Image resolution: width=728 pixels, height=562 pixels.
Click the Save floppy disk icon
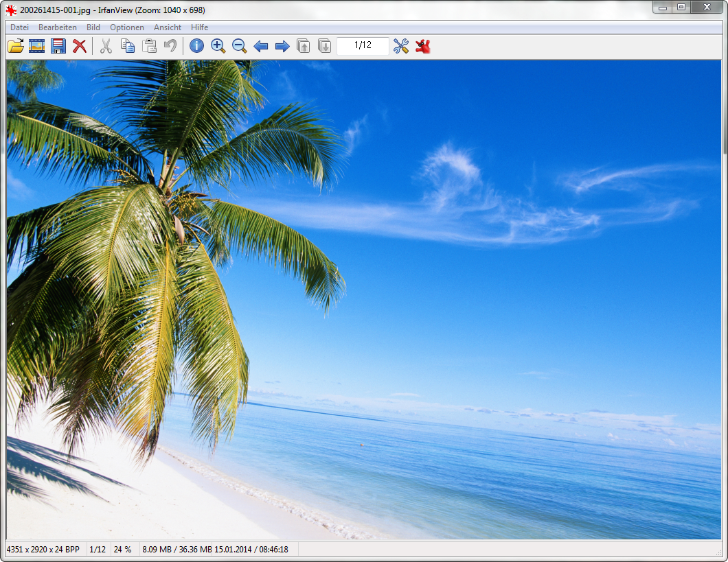pyautogui.click(x=58, y=46)
